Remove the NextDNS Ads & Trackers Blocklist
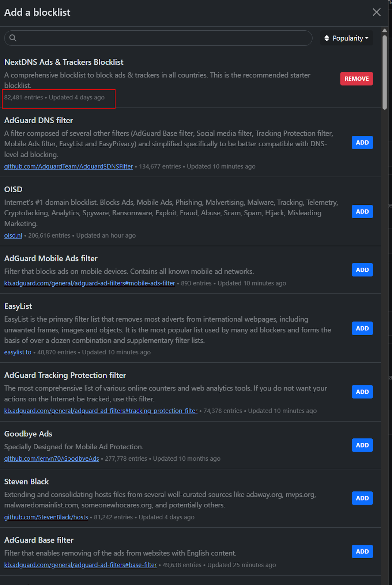Image resolution: width=392 pixels, height=585 pixels. pyautogui.click(x=356, y=79)
